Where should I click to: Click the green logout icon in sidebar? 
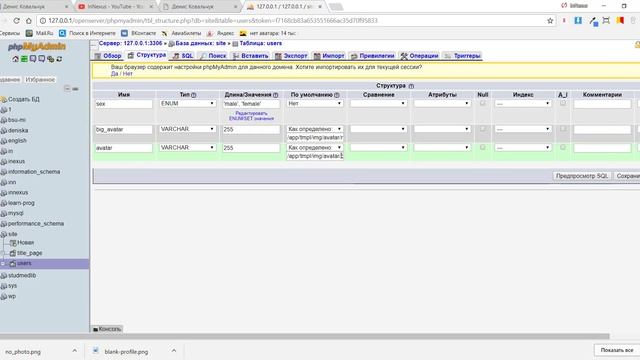point(24,59)
